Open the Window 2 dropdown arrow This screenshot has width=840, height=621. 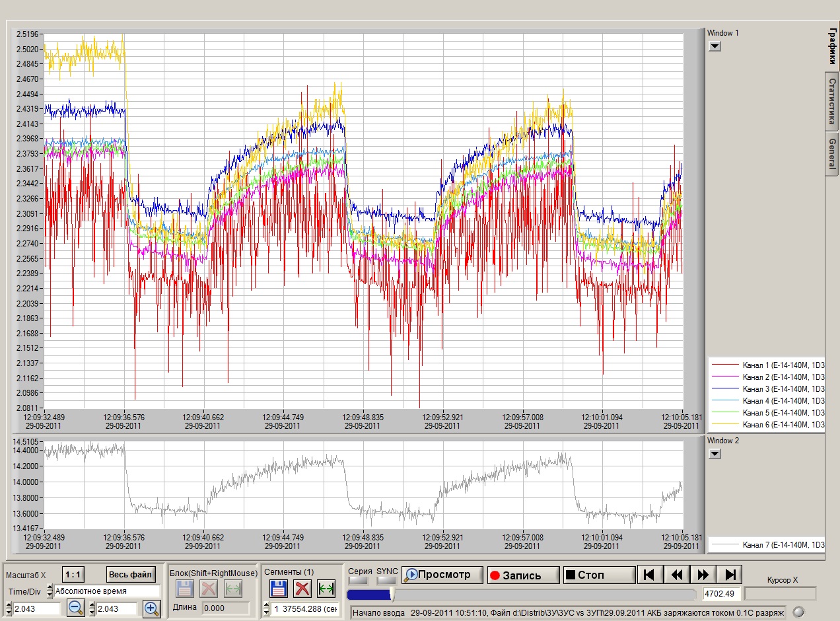715,454
